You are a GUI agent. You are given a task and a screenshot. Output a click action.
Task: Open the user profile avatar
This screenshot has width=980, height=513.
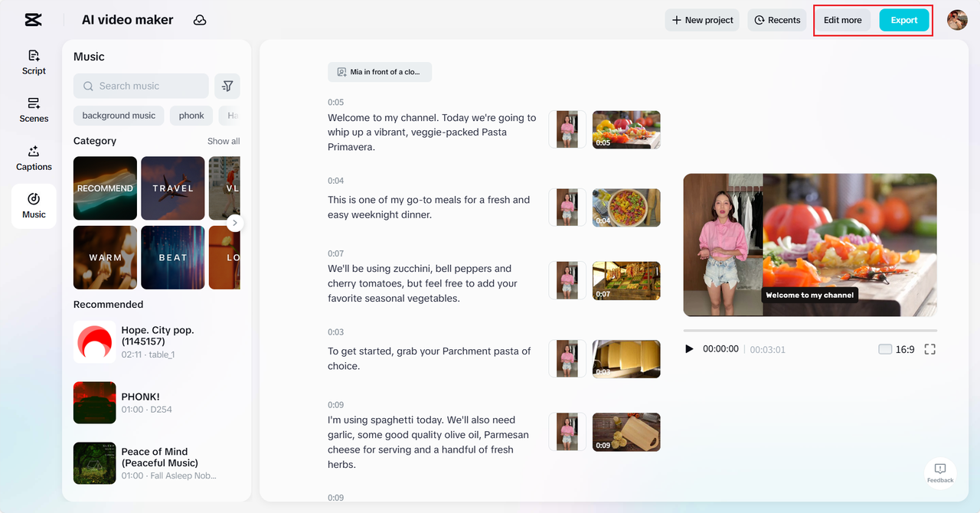(957, 20)
